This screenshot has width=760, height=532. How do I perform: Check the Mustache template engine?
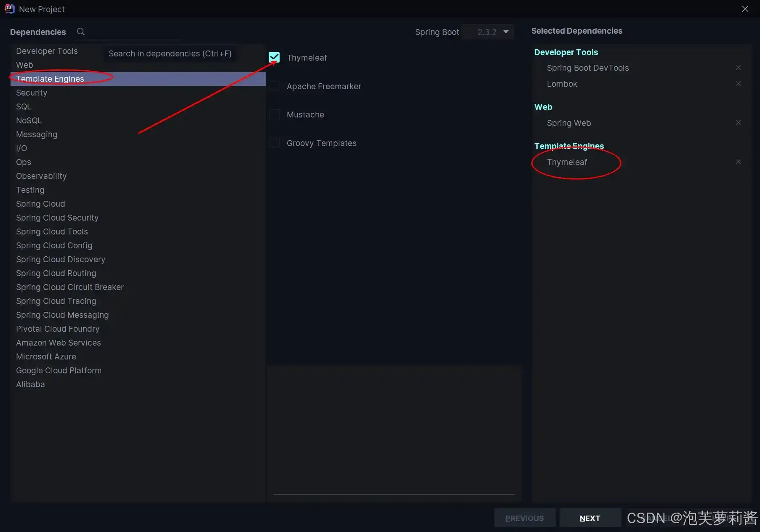point(274,114)
